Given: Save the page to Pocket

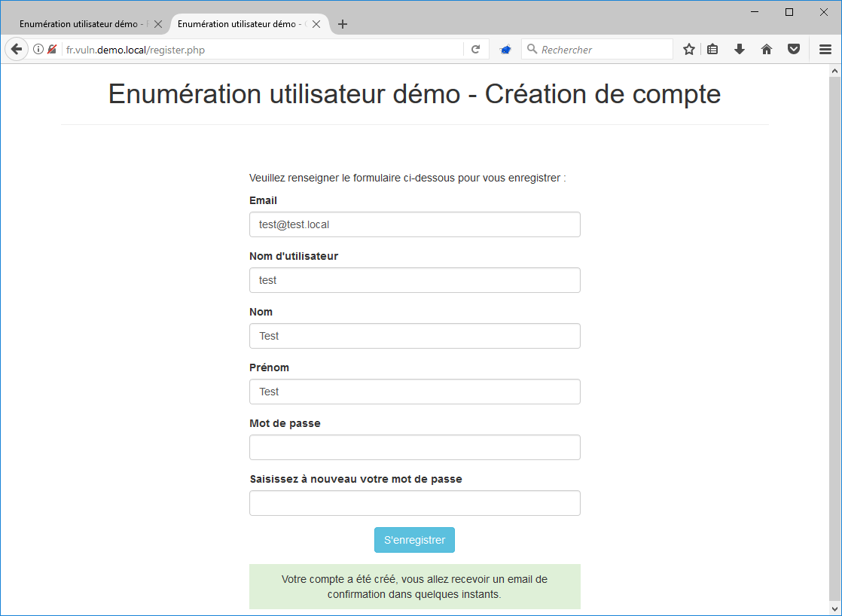Looking at the screenshot, I should (794, 48).
